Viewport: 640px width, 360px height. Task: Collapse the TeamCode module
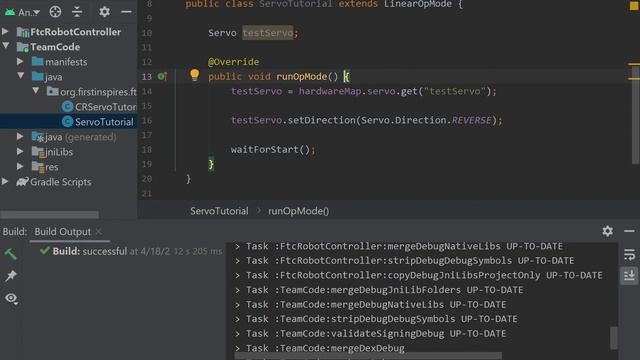point(6,46)
